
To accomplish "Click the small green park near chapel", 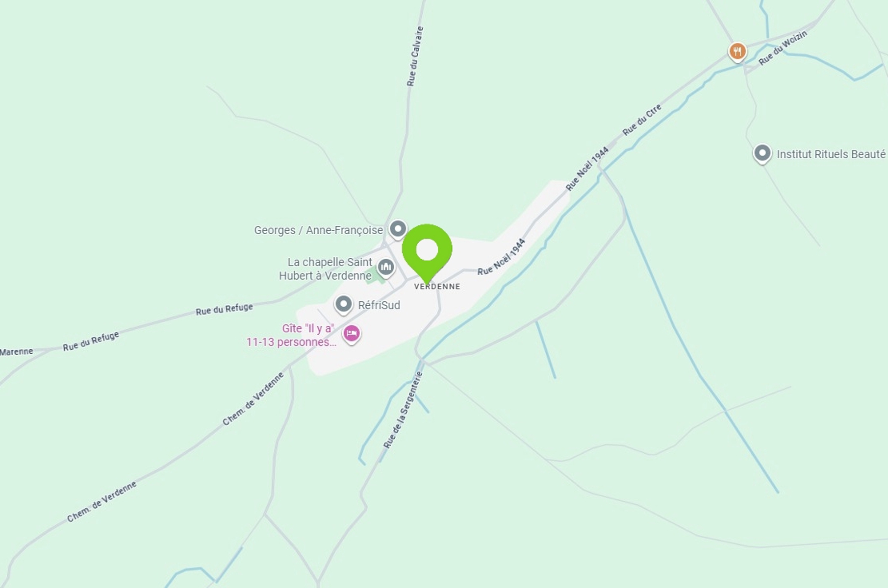I will pos(377,275).
